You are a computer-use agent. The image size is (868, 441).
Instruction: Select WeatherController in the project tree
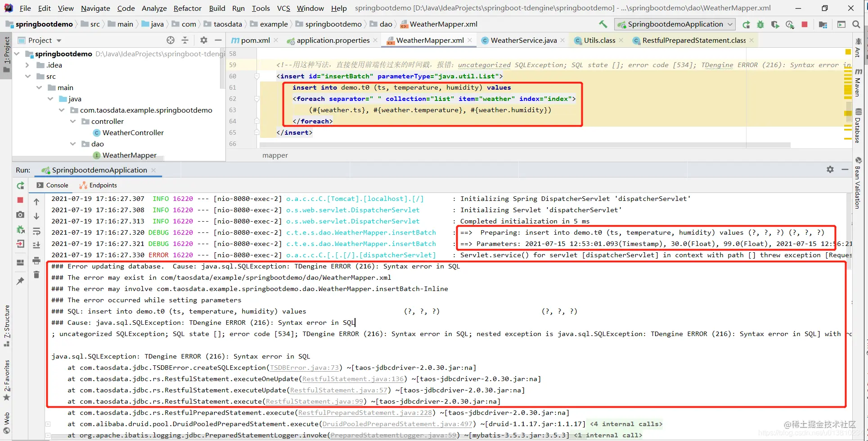point(133,132)
